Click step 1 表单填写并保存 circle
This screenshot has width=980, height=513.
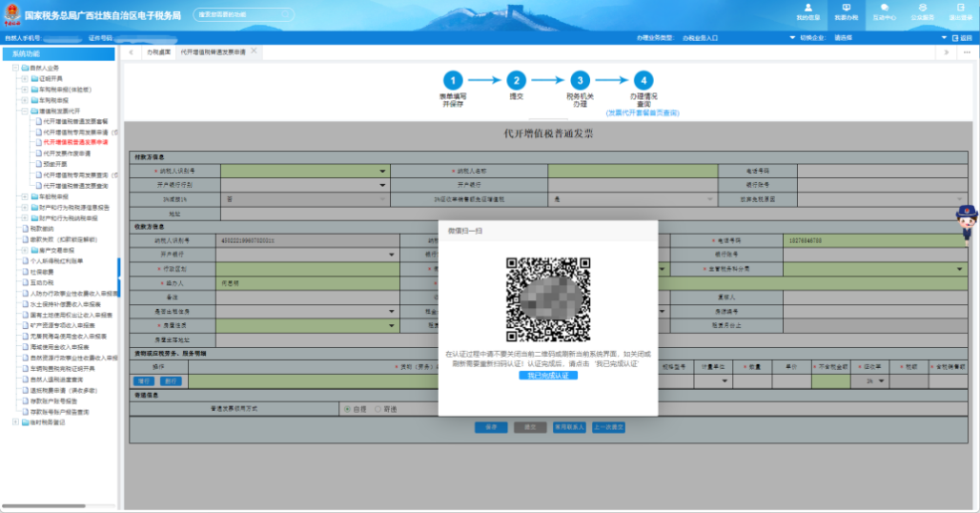pyautogui.click(x=453, y=80)
